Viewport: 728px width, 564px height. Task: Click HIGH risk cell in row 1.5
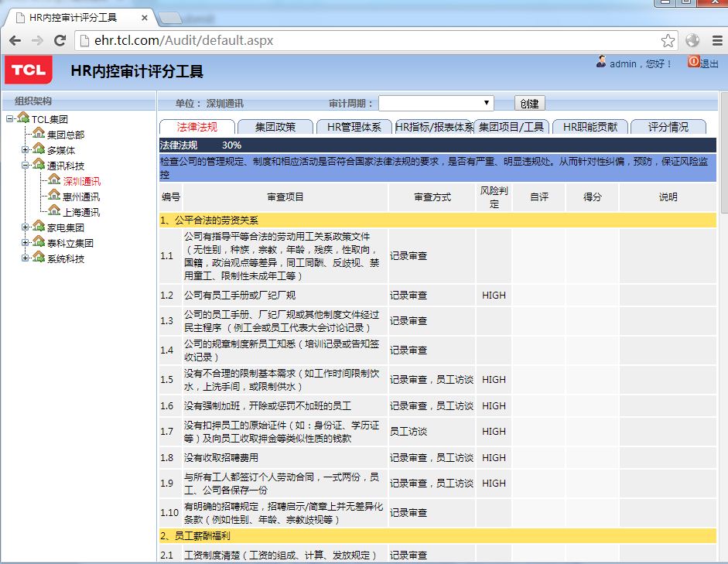click(x=494, y=380)
